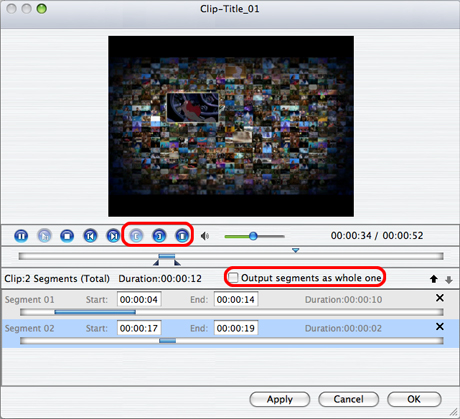Jump to the next frame button

[113, 236]
